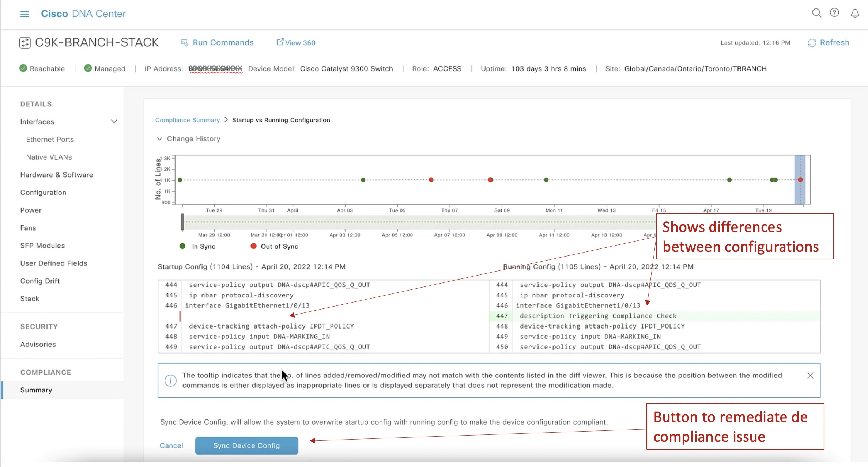Open View 360 external link icon
The height and width of the screenshot is (467, 868).
[x=280, y=42]
